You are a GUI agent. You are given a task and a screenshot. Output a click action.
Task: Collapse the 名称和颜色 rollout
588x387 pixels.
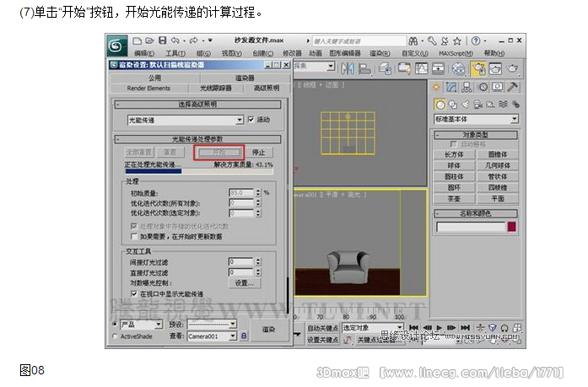tap(476, 213)
